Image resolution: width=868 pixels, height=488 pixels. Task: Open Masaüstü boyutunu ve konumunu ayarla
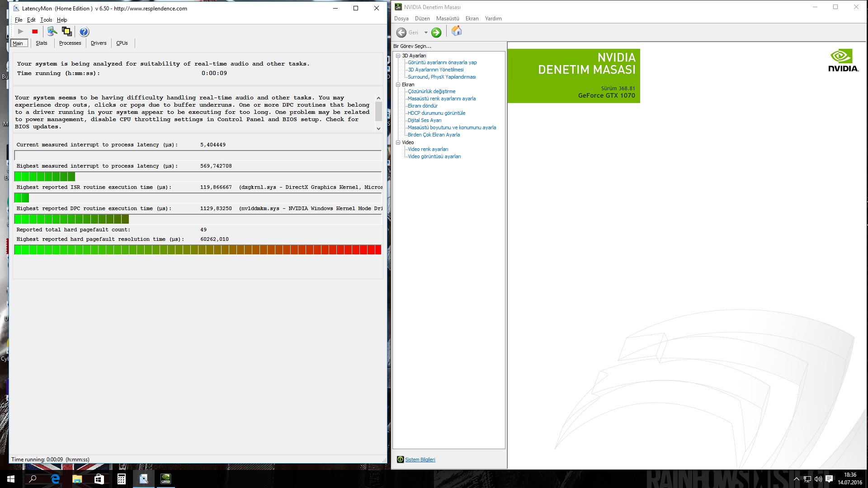[452, 127]
